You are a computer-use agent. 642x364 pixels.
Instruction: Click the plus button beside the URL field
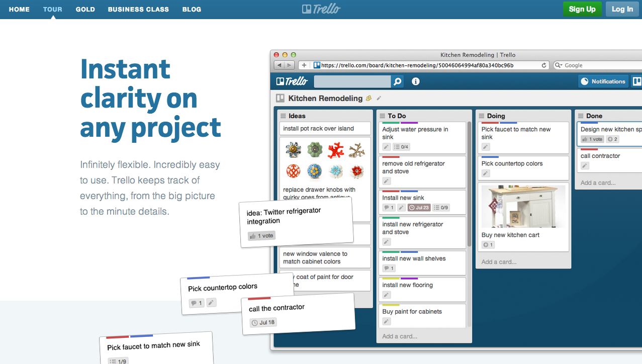tap(304, 65)
